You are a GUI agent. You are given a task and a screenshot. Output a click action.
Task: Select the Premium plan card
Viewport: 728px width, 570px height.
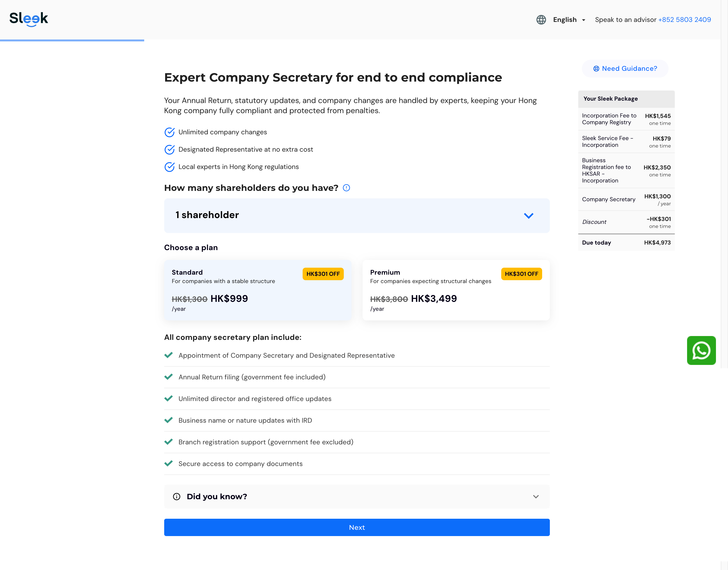pyautogui.click(x=456, y=290)
